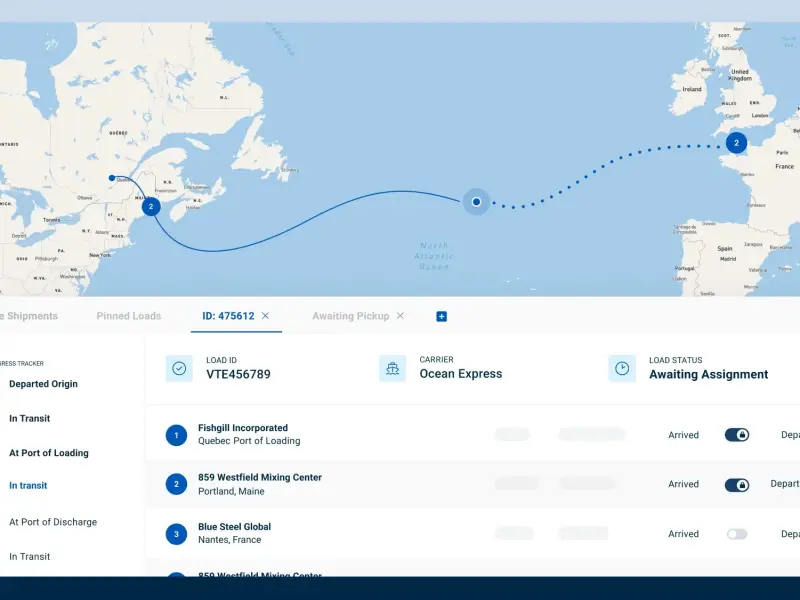
Task: Select At Port of Discharge step
Action: coord(53,522)
